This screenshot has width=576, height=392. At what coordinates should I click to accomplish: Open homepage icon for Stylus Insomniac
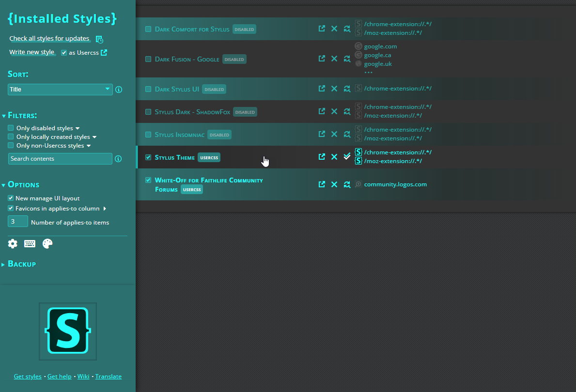pyautogui.click(x=322, y=135)
